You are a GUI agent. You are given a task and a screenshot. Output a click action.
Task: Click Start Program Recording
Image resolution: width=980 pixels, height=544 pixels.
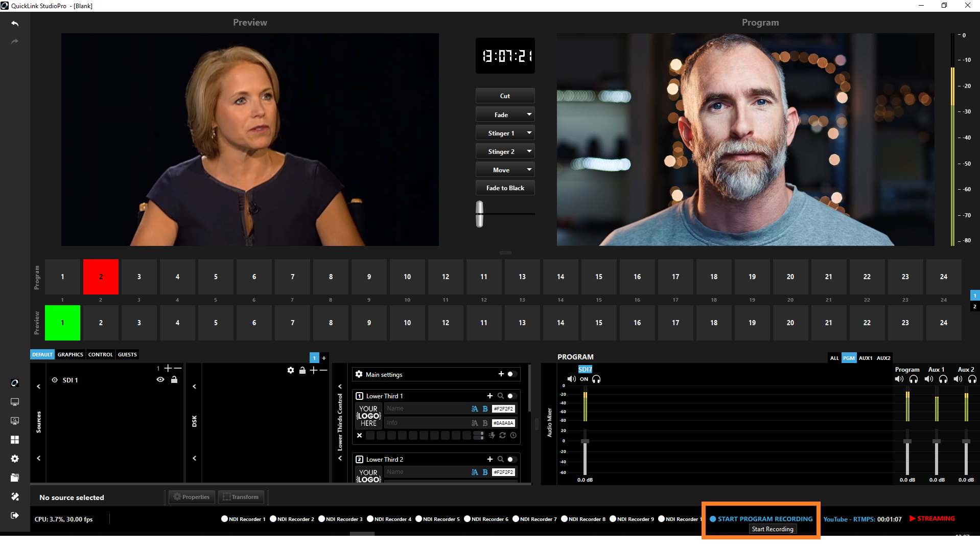[x=764, y=519]
